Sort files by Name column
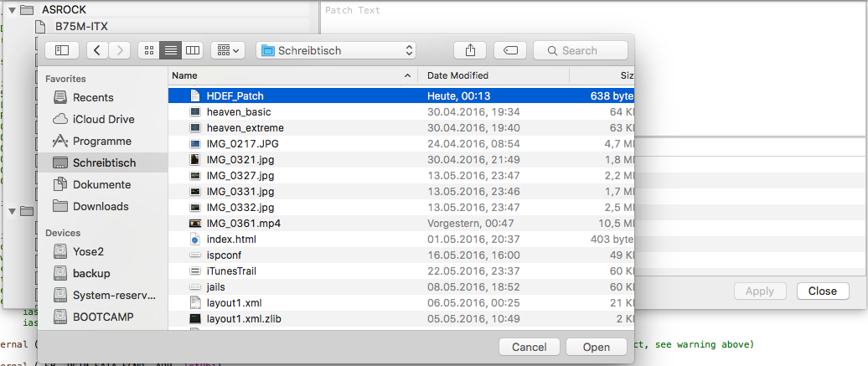Image resolution: width=868 pixels, height=366 pixels. (x=292, y=75)
